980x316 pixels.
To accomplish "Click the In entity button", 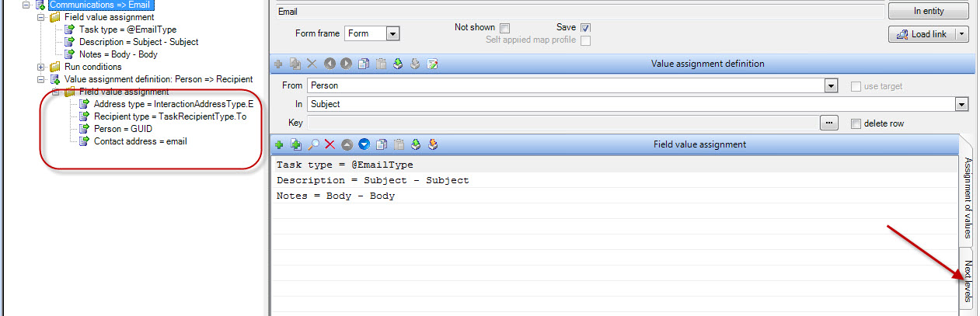I will 929,11.
